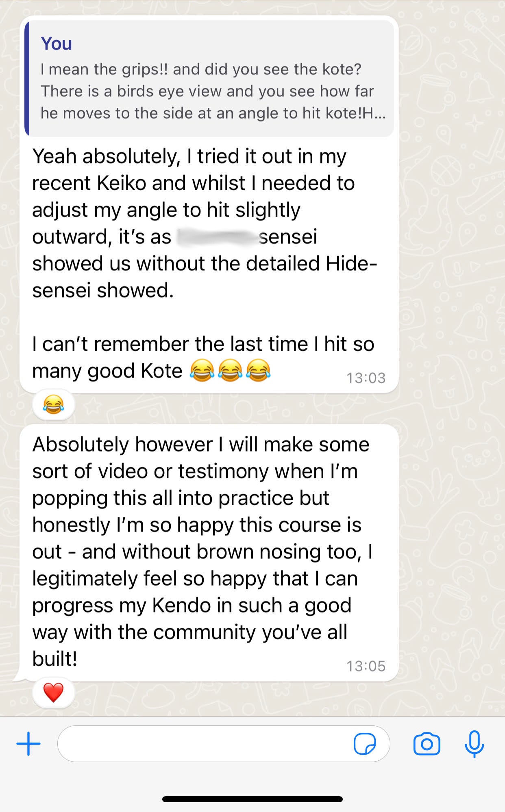The image size is (505, 812).
Task: Tap the microphone voice message icon
Action: (x=474, y=744)
